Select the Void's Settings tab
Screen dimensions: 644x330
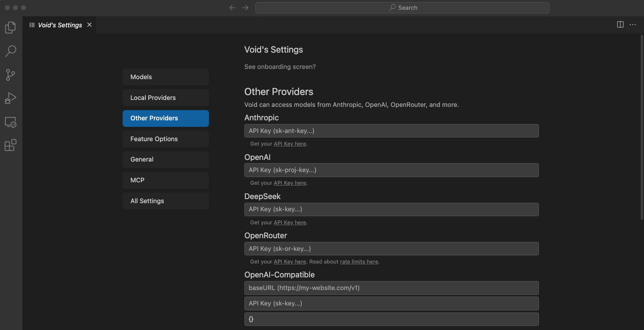[x=60, y=25]
